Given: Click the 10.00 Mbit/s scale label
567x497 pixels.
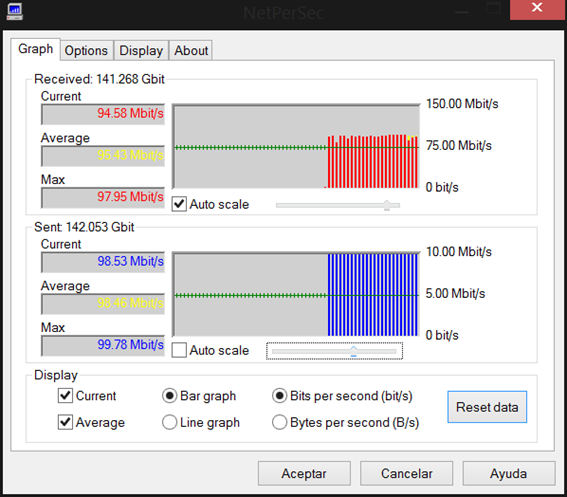Looking at the screenshot, I should (x=459, y=252).
